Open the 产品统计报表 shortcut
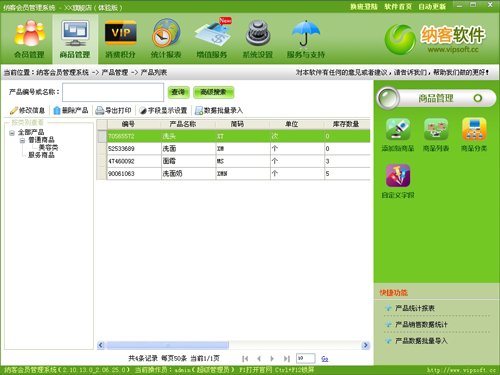The width and height of the screenshot is (500, 375). [x=415, y=308]
